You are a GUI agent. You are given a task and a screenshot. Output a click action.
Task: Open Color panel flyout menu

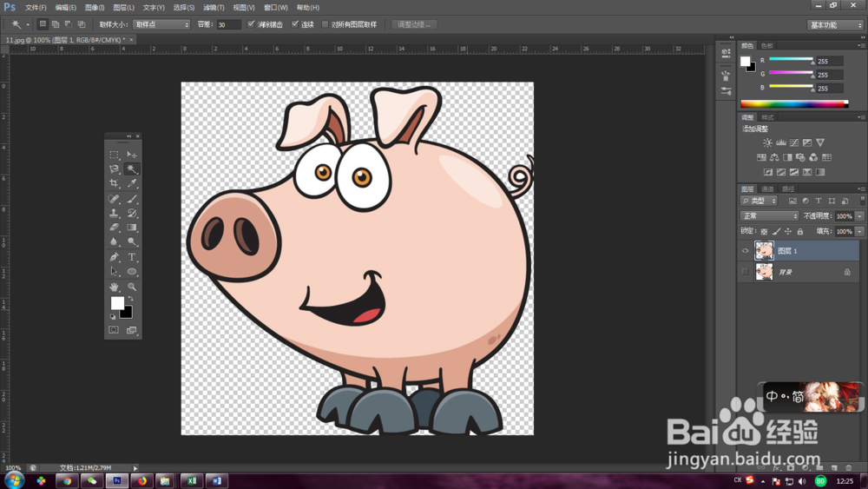point(860,45)
